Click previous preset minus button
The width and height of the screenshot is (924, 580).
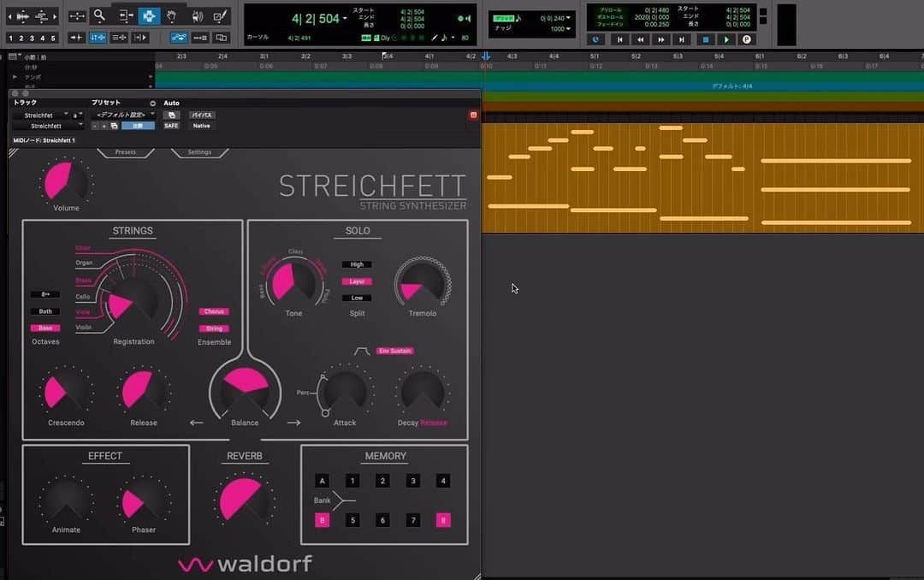95,126
